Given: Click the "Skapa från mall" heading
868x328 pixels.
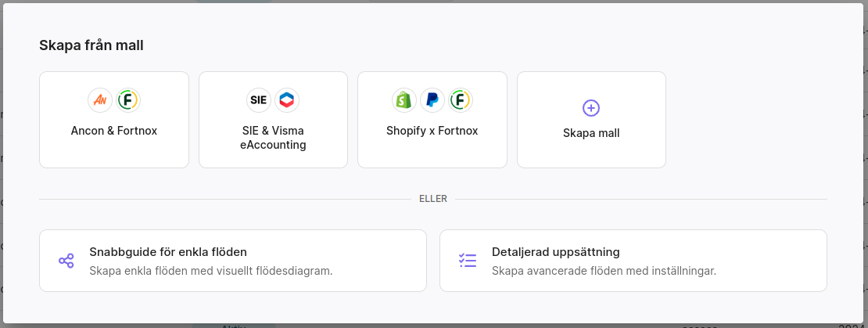Looking at the screenshot, I should (91, 45).
